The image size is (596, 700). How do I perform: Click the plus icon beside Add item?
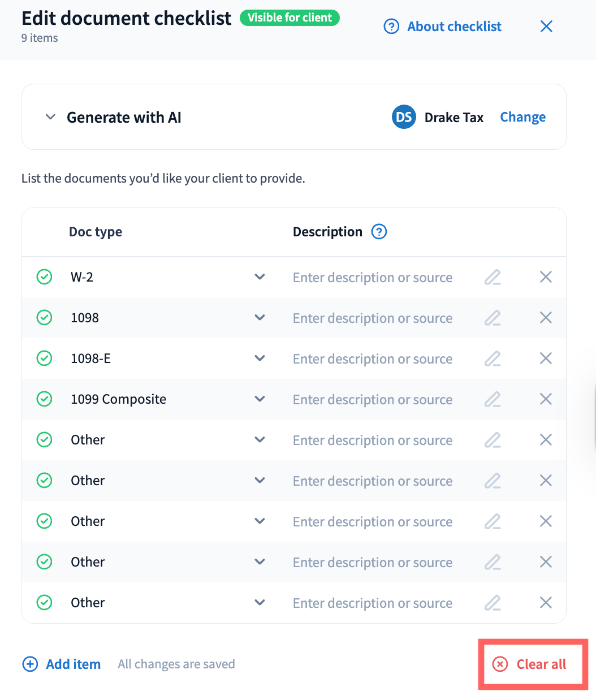[x=30, y=664]
